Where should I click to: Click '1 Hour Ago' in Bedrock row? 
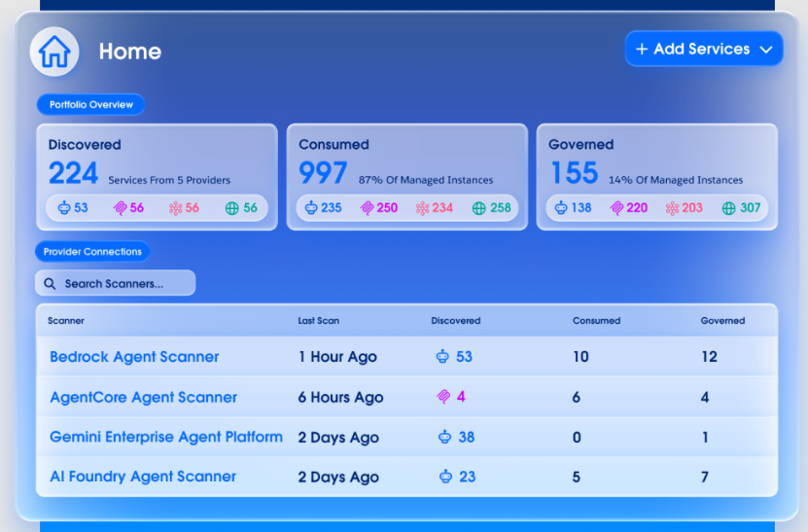pyautogui.click(x=337, y=357)
